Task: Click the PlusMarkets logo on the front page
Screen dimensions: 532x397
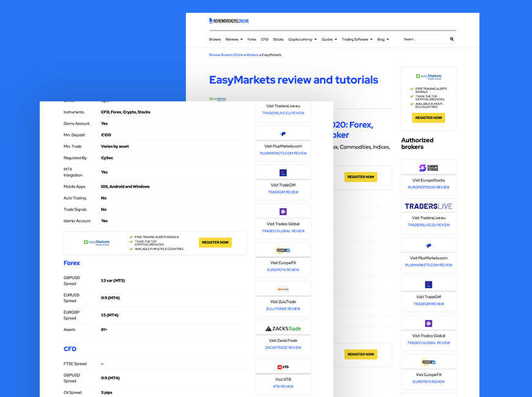Action: point(283,134)
